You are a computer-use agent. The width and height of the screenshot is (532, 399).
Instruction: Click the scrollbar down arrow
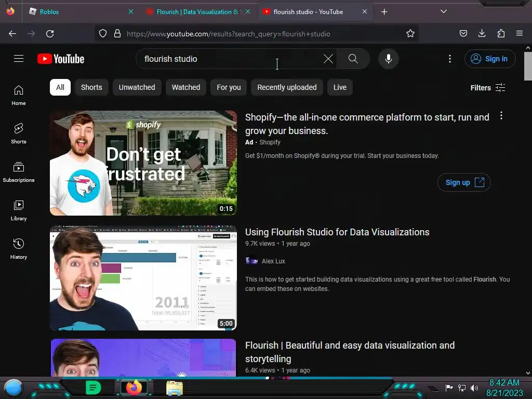528,373
